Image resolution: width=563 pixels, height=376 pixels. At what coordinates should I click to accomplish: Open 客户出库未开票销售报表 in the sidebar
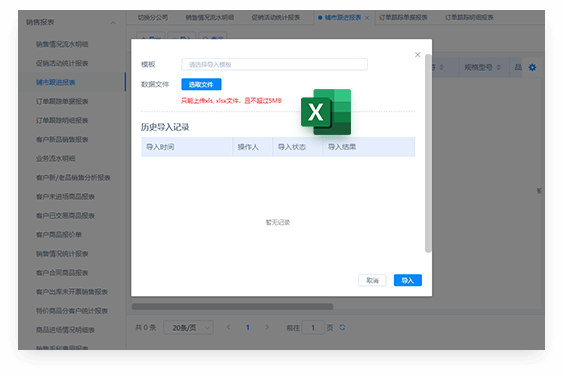pos(71,292)
